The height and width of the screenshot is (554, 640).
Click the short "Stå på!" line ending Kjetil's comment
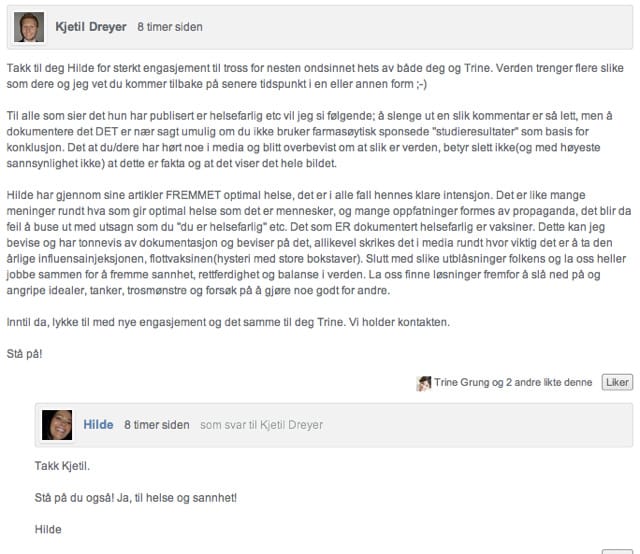(x=25, y=354)
